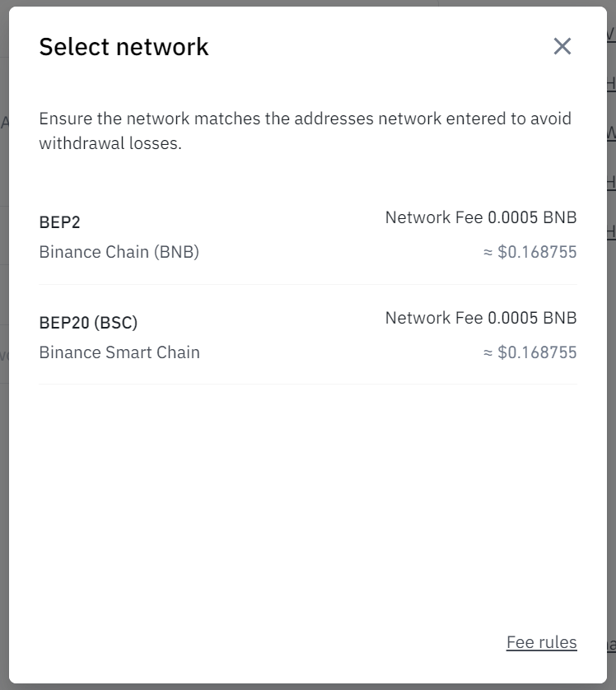Click the BEP2 Network Fee label
Screen dimensions: 616x690
(434, 217)
